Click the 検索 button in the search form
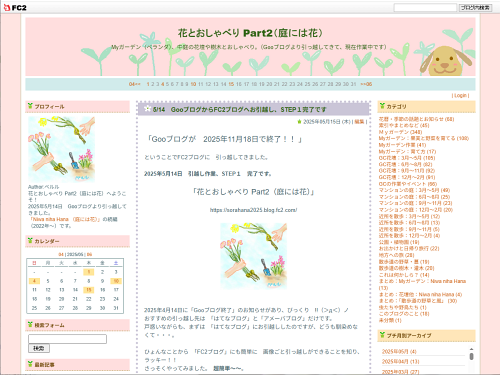Viewport: 500px width, 375px height. [39, 348]
